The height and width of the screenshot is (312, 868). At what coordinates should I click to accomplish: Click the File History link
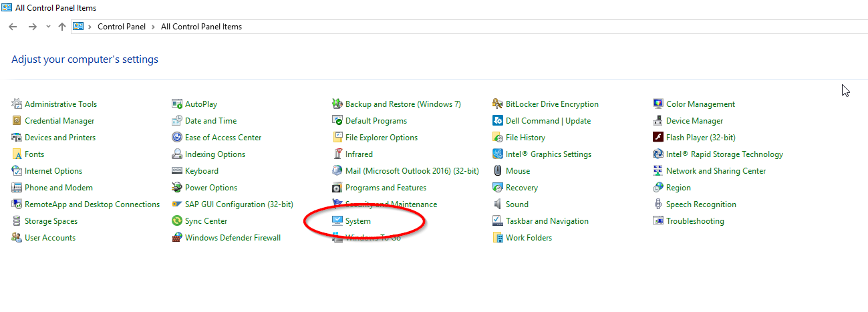pyautogui.click(x=525, y=138)
